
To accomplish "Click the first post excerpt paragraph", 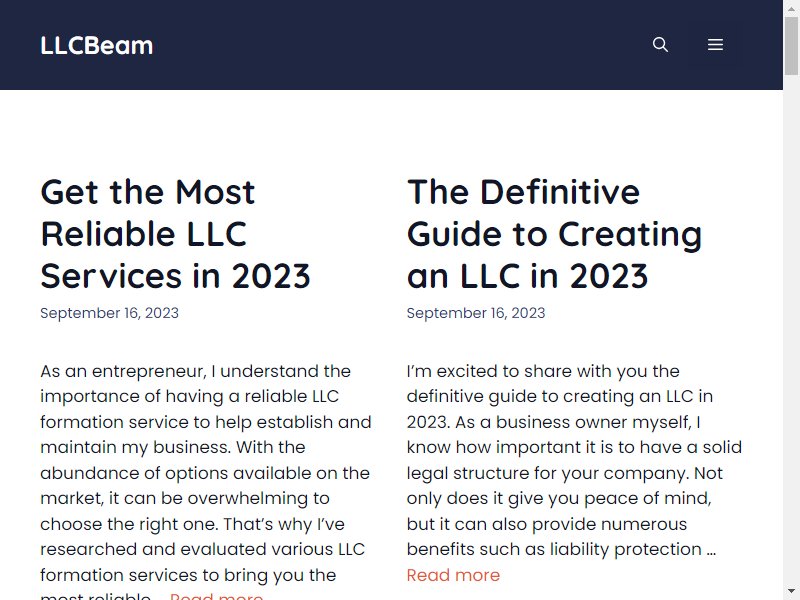I will coord(206,481).
